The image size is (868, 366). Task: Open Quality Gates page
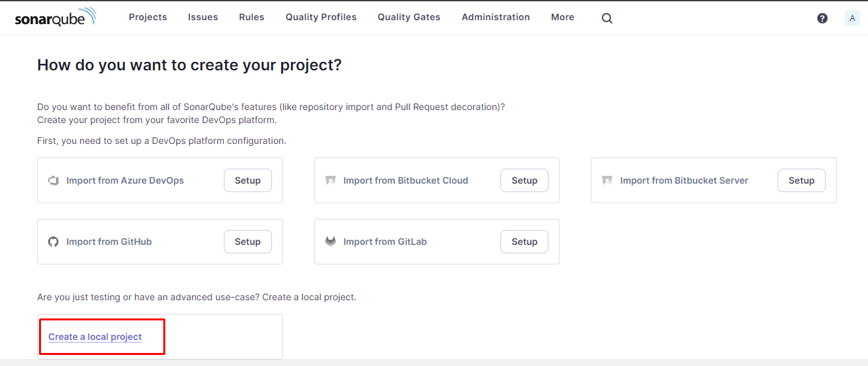409,17
